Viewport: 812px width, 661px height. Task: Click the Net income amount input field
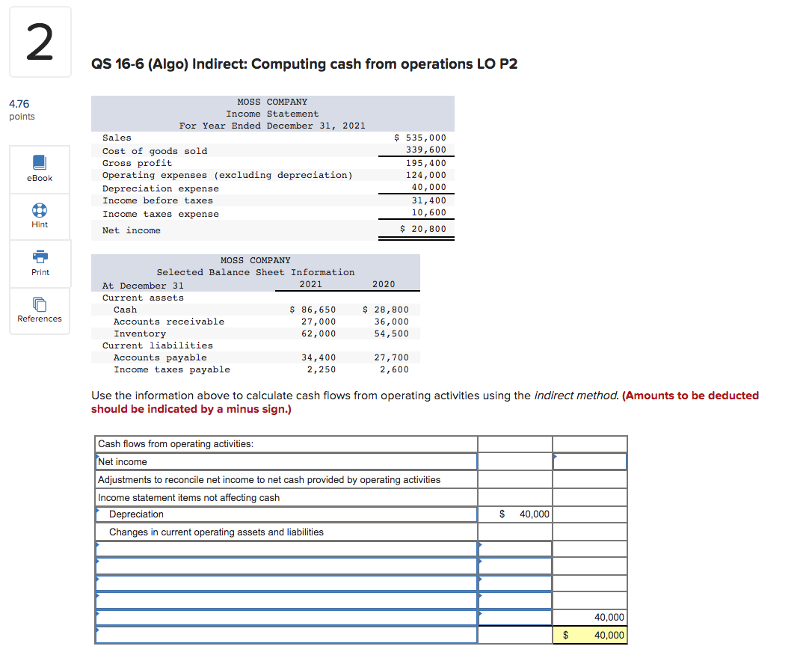[x=589, y=461]
